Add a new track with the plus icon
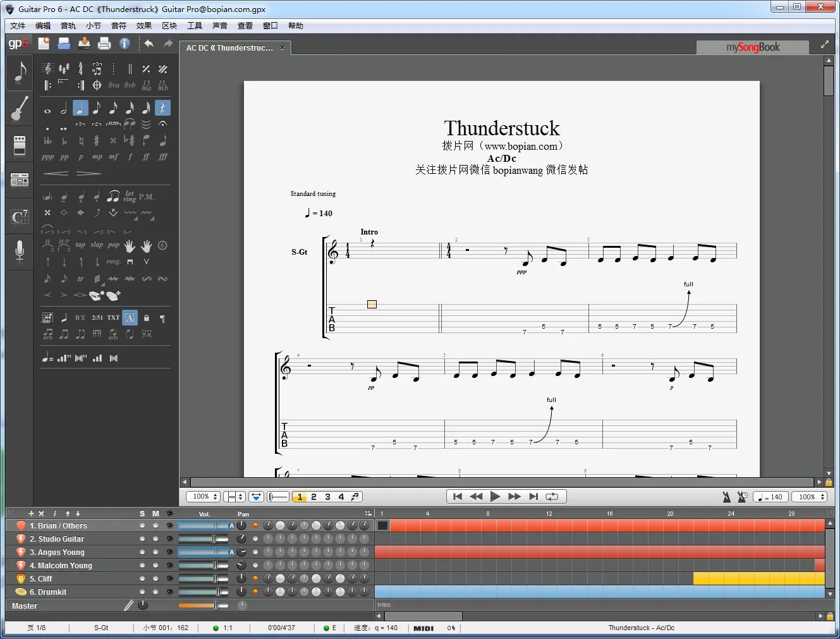The height and width of the screenshot is (639, 840). tap(31, 514)
